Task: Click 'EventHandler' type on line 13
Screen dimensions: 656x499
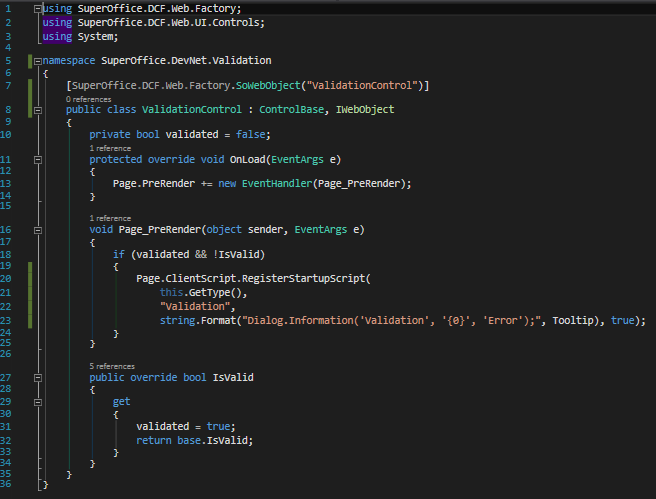Action: click(277, 184)
